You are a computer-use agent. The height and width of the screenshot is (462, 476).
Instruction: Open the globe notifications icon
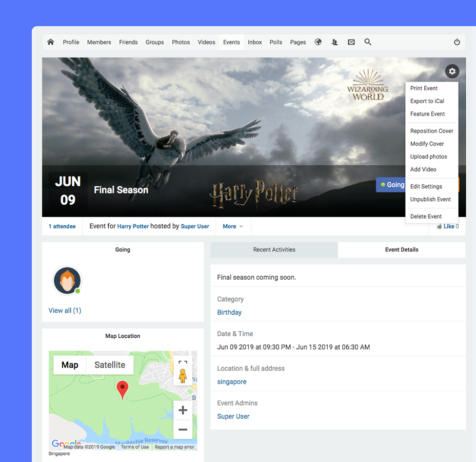coord(318,42)
